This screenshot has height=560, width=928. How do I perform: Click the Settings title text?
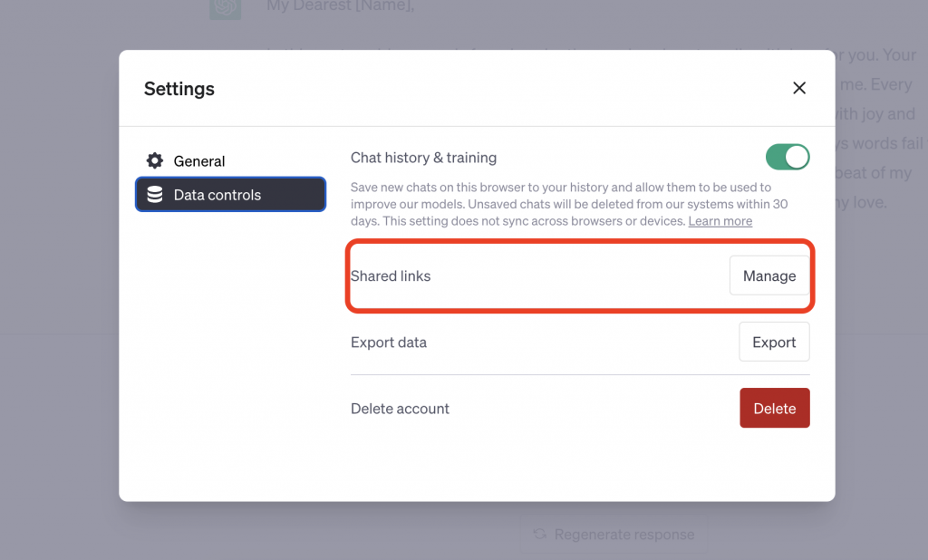179,89
